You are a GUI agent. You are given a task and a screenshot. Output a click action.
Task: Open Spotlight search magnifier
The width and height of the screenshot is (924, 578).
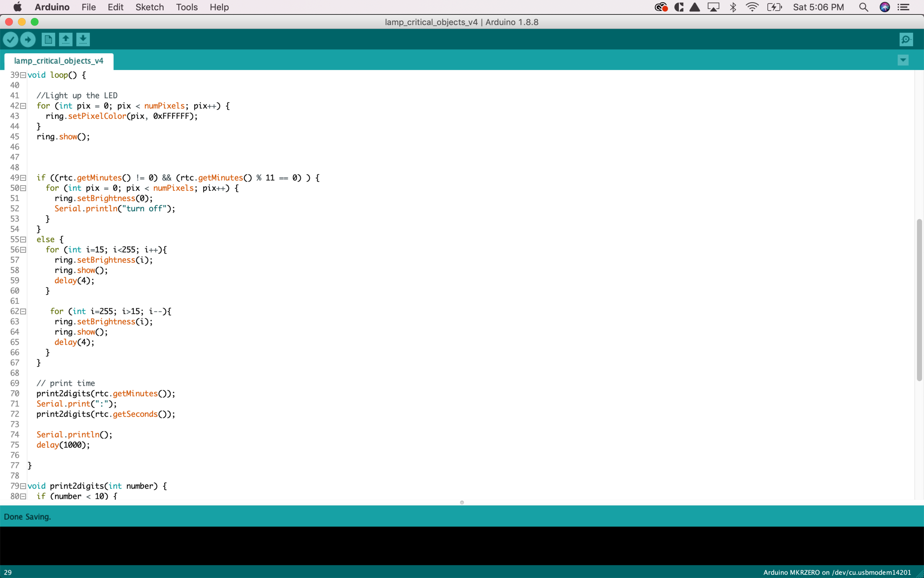click(x=864, y=7)
